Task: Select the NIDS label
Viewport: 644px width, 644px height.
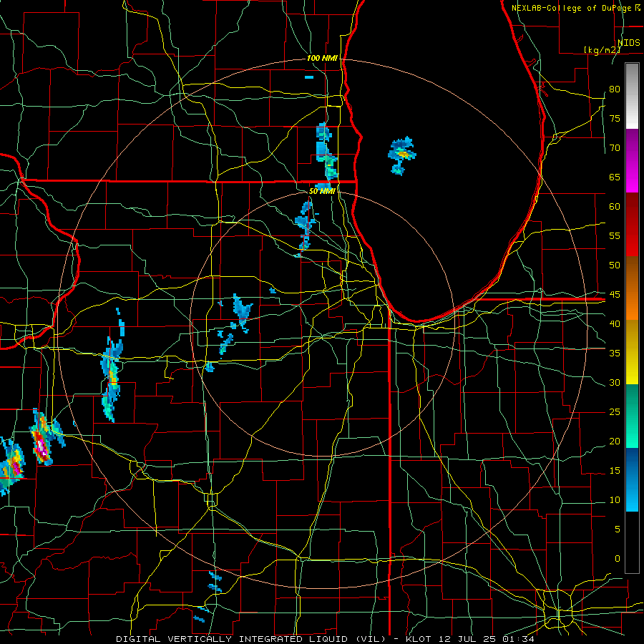Action: [629, 43]
